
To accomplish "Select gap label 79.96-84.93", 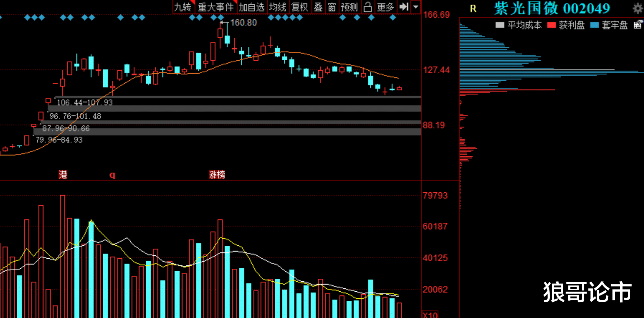I will tap(59, 140).
